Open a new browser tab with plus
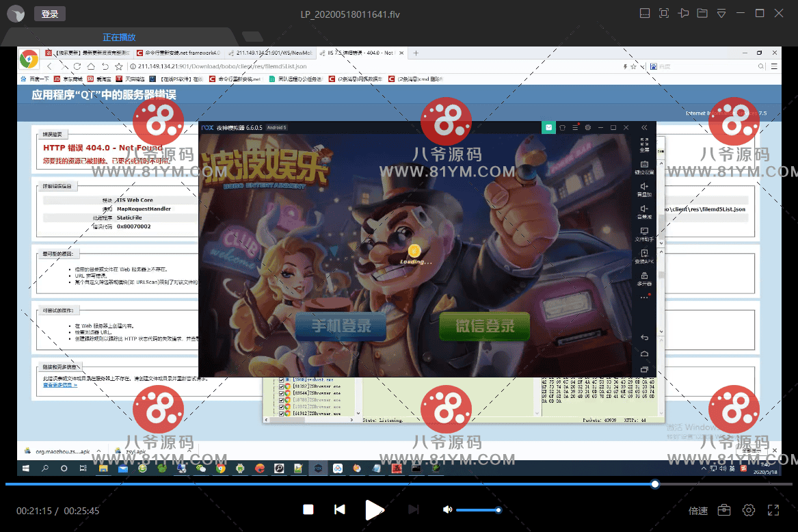This screenshot has height=532, width=798. [x=416, y=53]
